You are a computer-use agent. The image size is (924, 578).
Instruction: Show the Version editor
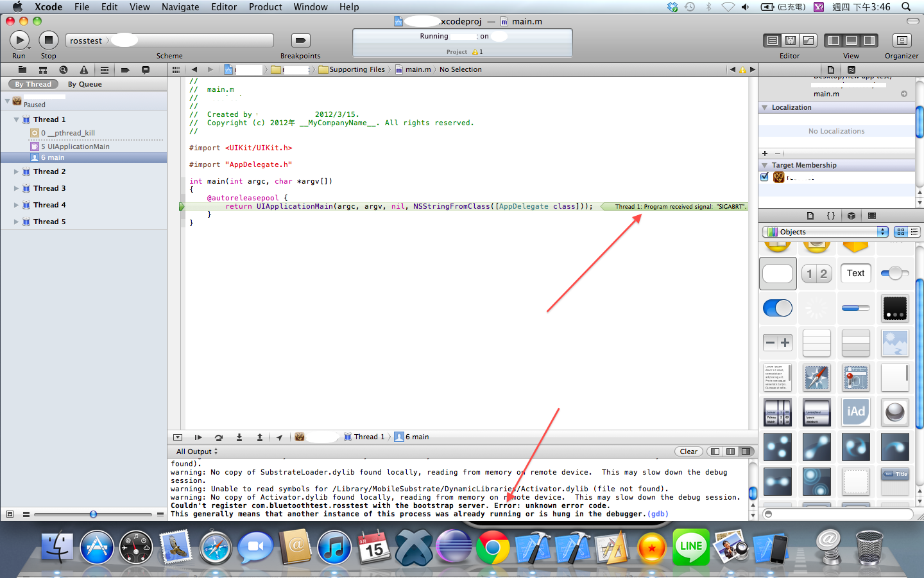[809, 40]
